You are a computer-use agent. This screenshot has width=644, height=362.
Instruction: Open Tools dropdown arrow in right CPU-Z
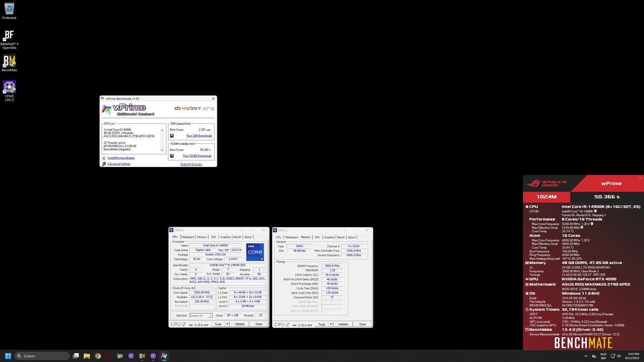(331, 324)
